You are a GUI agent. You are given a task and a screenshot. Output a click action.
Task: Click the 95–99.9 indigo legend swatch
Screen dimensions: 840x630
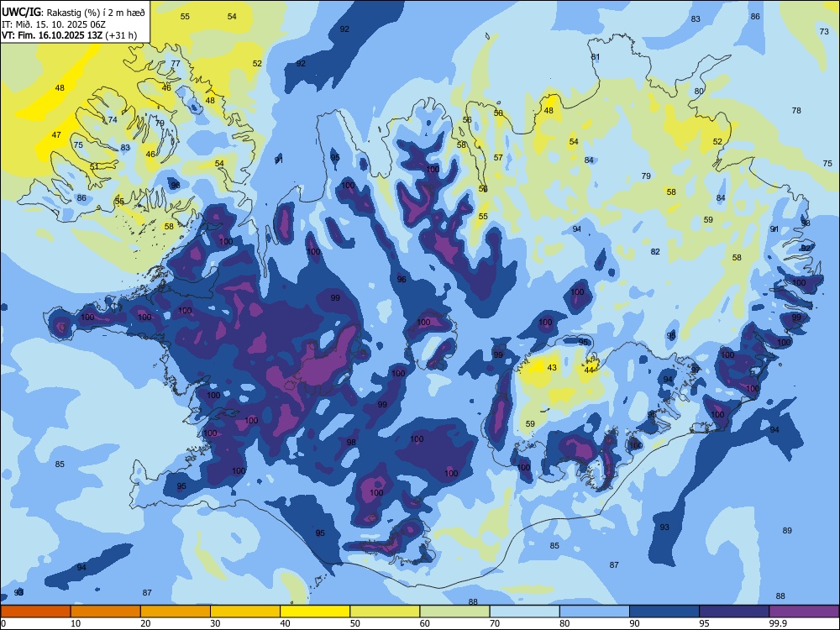[x=734, y=612]
